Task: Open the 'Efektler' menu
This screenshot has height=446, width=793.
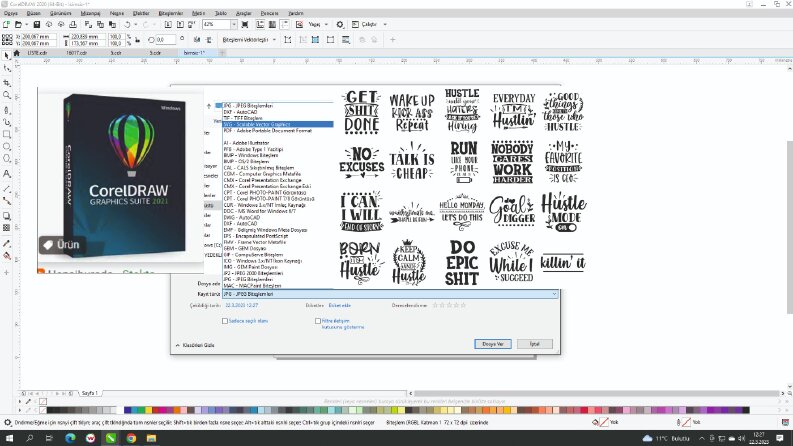Action: point(141,13)
